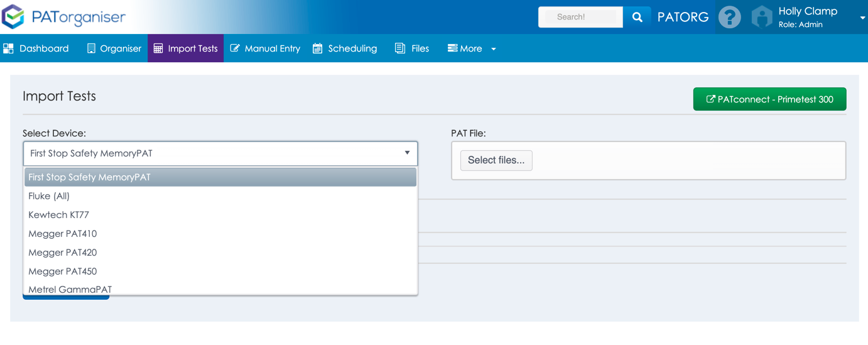Viewport: 868px width, 345px height.
Task: Choose Fluke (All) from device list
Action: (x=220, y=196)
